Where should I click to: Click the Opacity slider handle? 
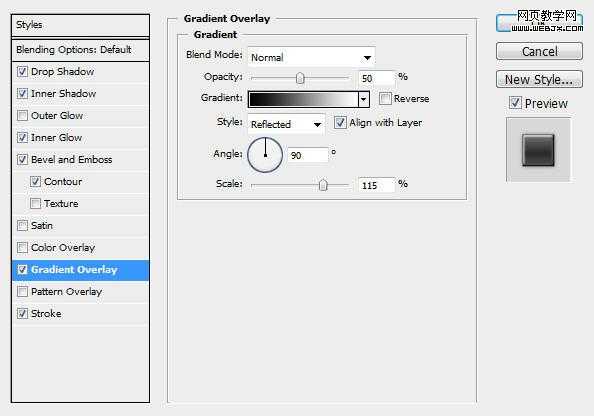pyautogui.click(x=300, y=78)
